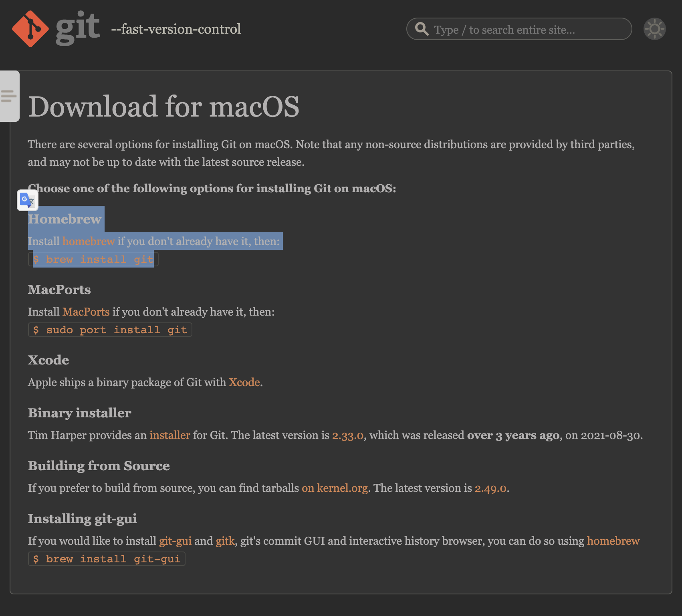The image size is (682, 616).
Task: Click the search magnifier icon
Action: tap(422, 29)
